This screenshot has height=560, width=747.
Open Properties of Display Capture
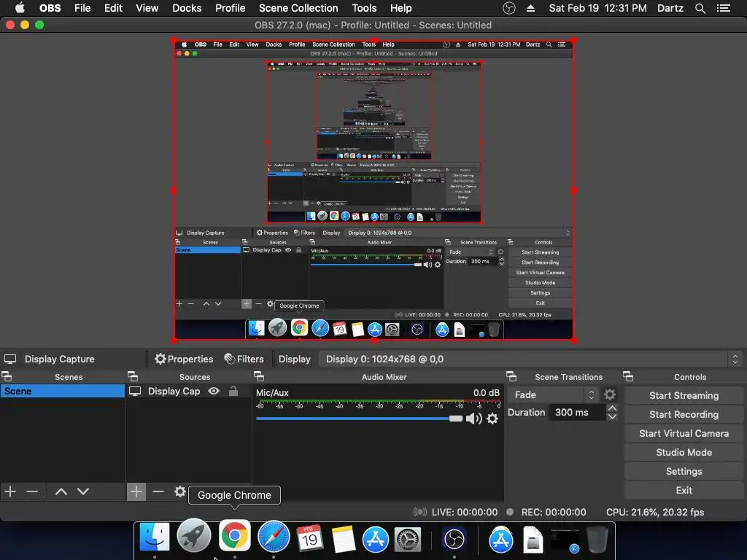point(184,359)
